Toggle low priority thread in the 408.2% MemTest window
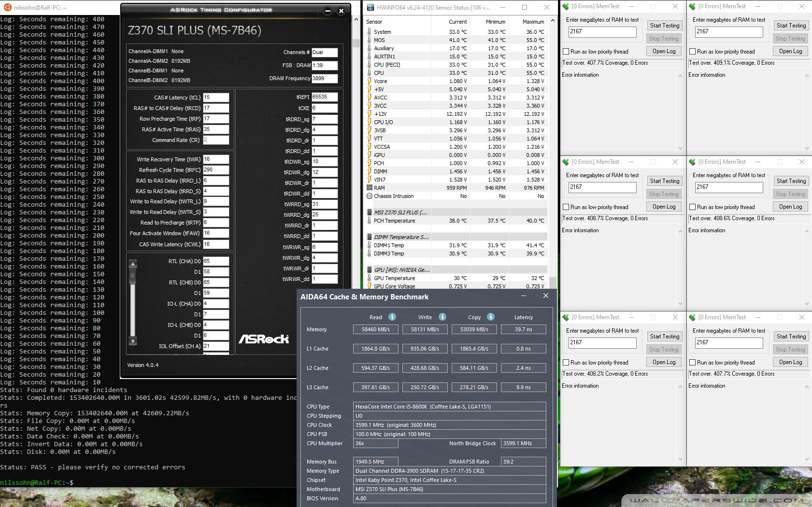This screenshot has height=507, width=812. (x=566, y=363)
